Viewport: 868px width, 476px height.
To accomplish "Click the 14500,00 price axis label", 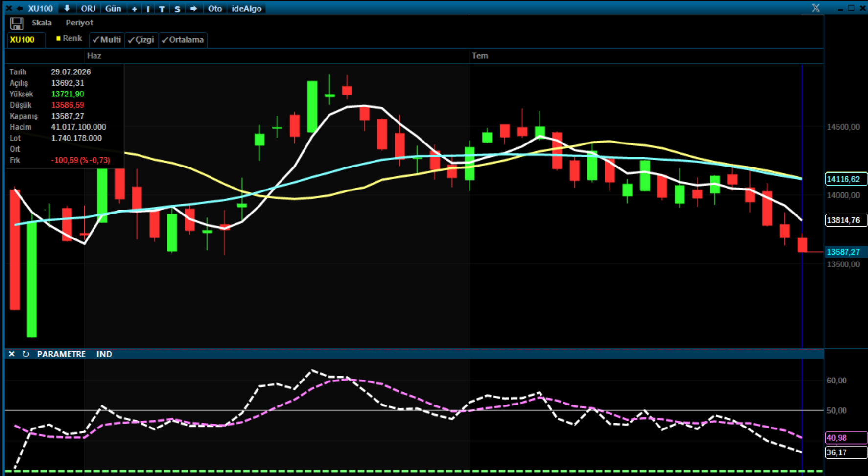I will tap(843, 127).
